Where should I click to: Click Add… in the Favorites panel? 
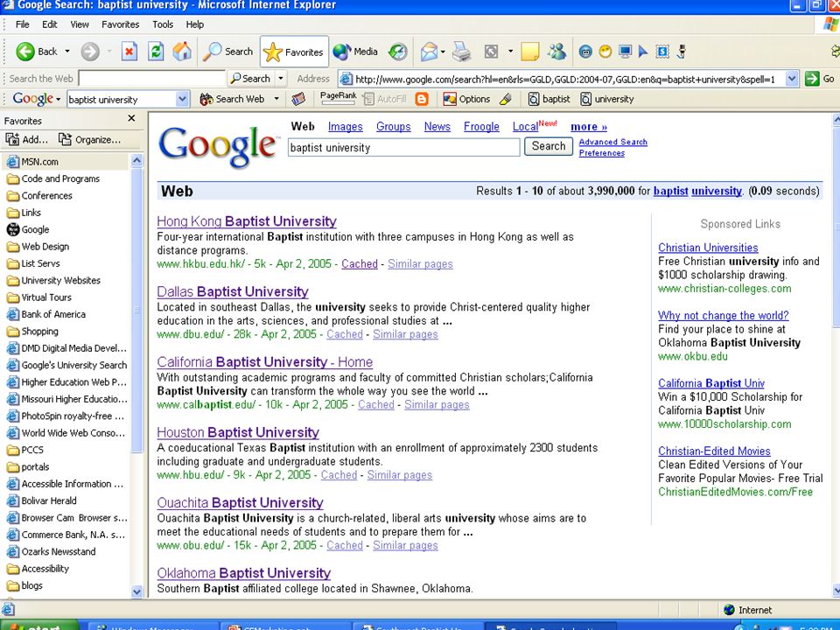[26, 139]
